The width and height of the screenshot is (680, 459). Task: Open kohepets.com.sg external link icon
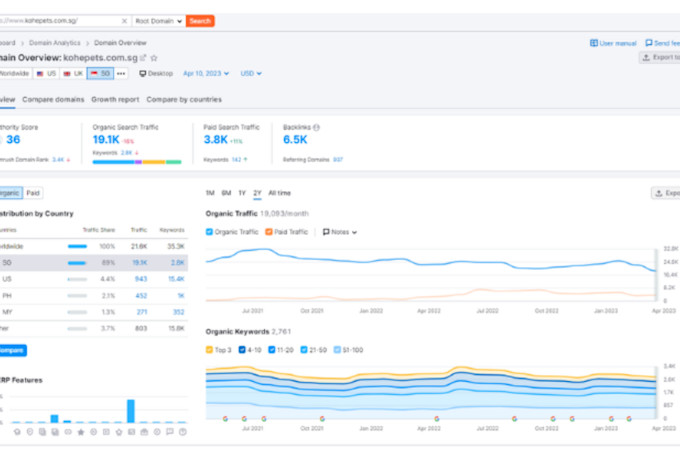point(143,58)
